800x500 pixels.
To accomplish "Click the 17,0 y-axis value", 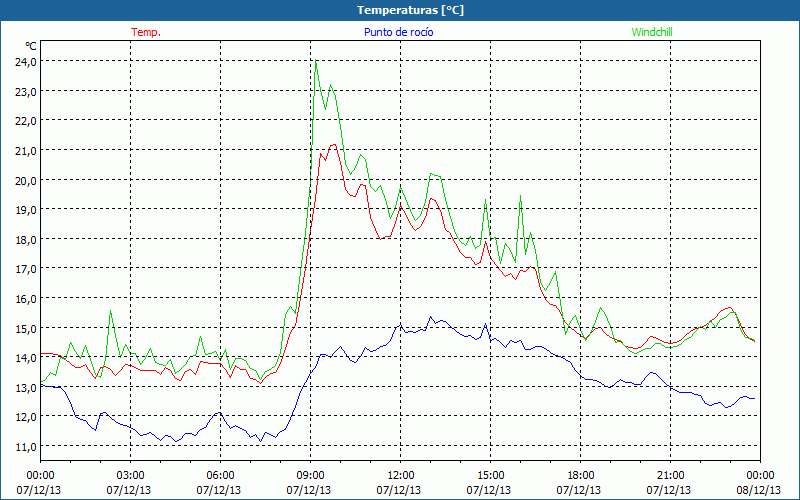I will pyautogui.click(x=27, y=269).
